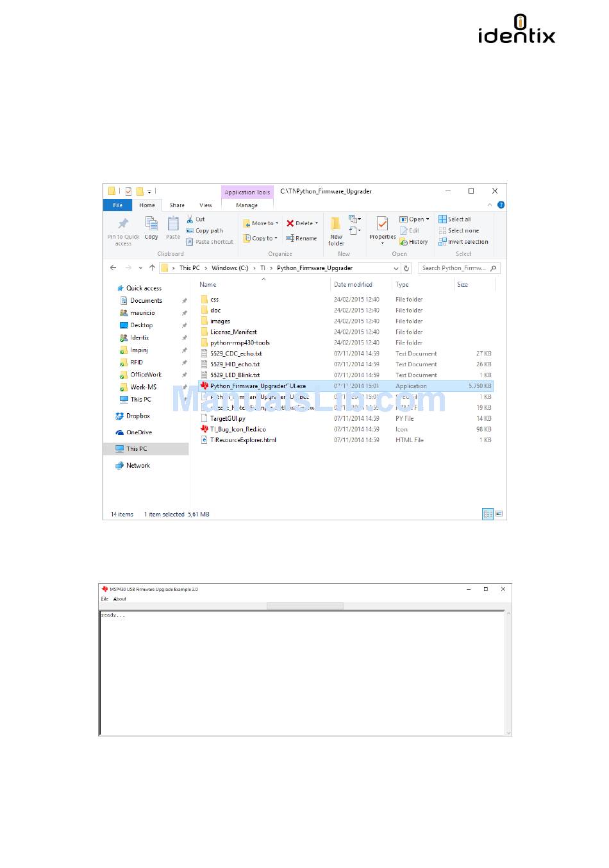Select Quick access in navigation pane

(139, 289)
